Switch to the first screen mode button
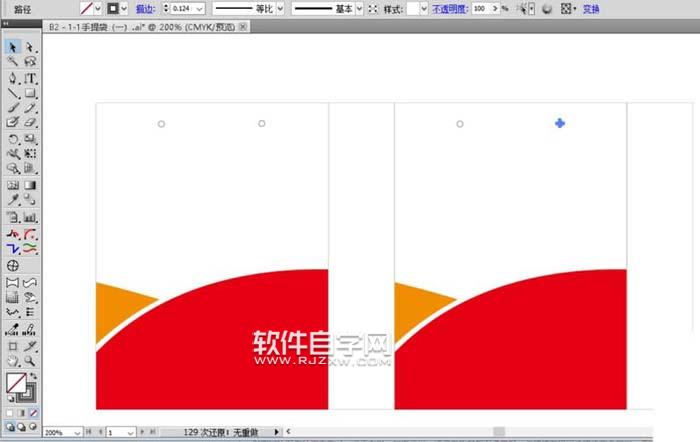Screen dimensions: 700x442 click(x=10, y=427)
